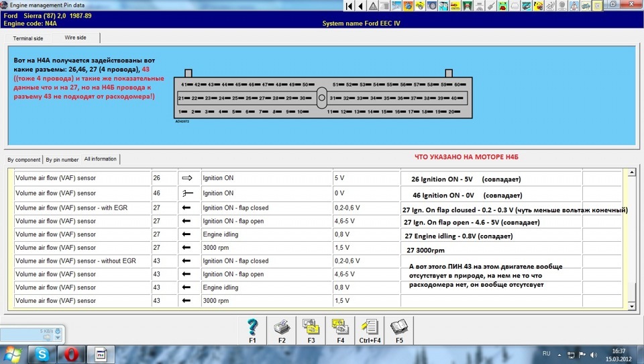Open the Action Center flag icon

coord(582,355)
